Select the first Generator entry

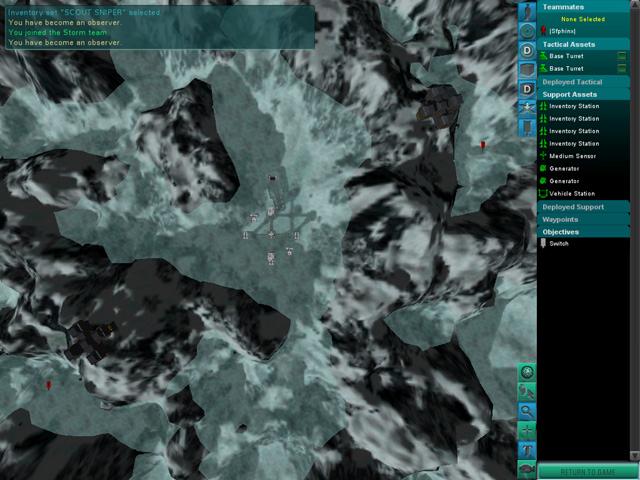tap(583, 169)
